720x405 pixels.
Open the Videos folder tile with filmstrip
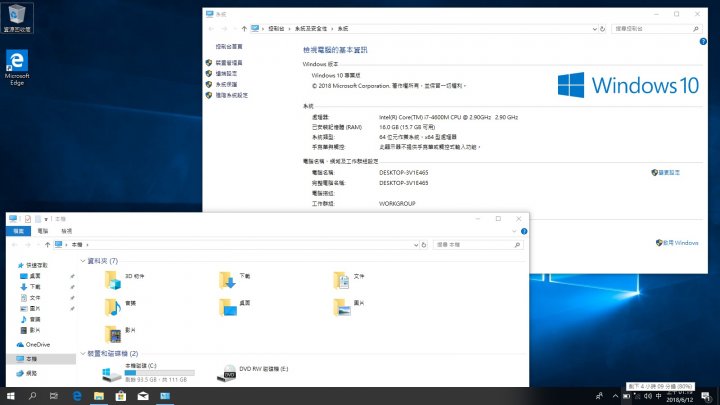click(120, 334)
